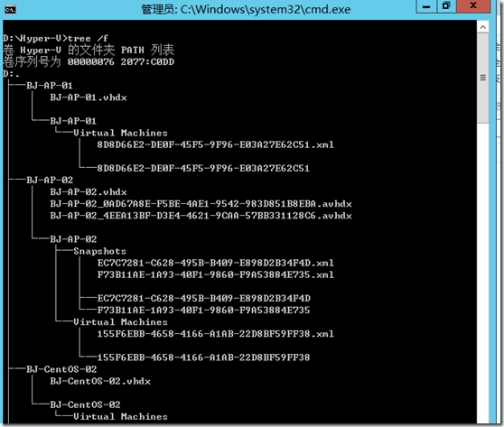The height and width of the screenshot is (427, 504).
Task: Maximize the cmd.exe window
Action: tap(446, 6)
